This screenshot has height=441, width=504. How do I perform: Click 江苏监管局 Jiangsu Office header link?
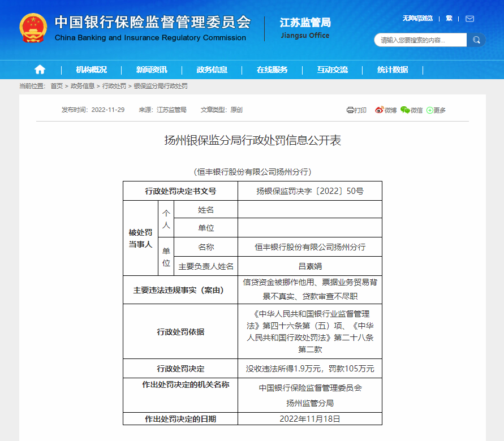[305, 24]
